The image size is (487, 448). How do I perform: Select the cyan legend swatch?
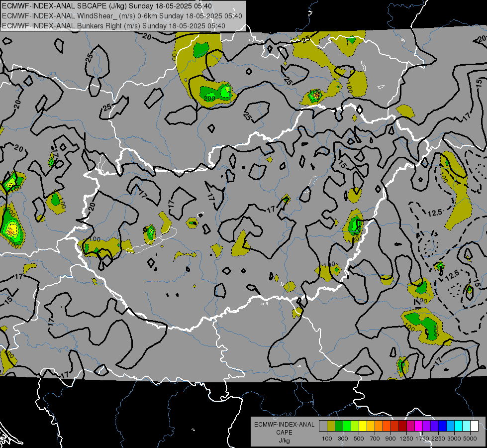(x=459, y=426)
